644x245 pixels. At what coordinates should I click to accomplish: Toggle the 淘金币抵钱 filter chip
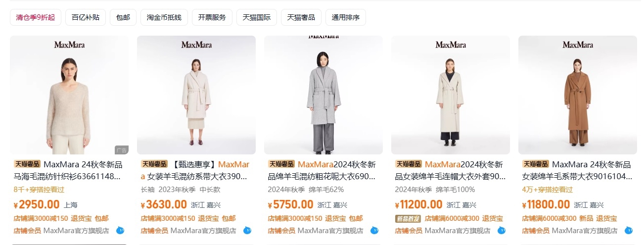click(x=164, y=17)
